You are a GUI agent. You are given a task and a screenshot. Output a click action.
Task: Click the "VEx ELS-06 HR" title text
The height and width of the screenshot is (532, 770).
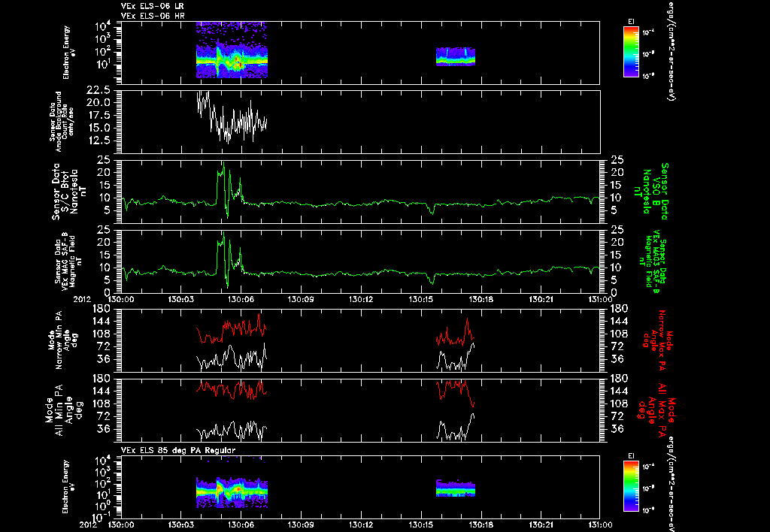pos(152,15)
